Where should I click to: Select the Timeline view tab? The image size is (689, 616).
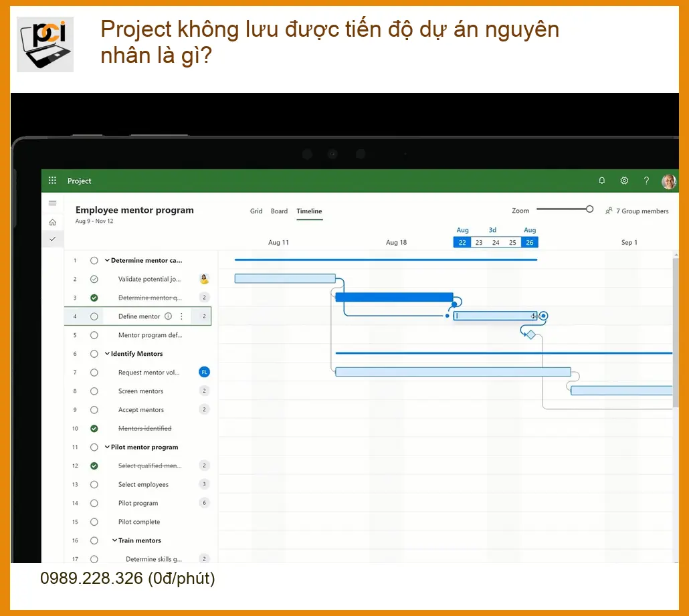pos(309,211)
